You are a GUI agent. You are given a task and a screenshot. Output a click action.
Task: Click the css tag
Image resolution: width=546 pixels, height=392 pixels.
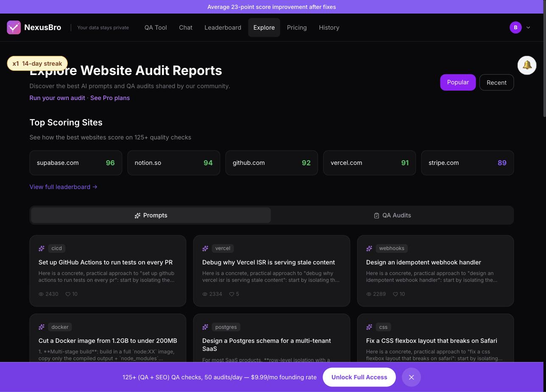(383, 327)
